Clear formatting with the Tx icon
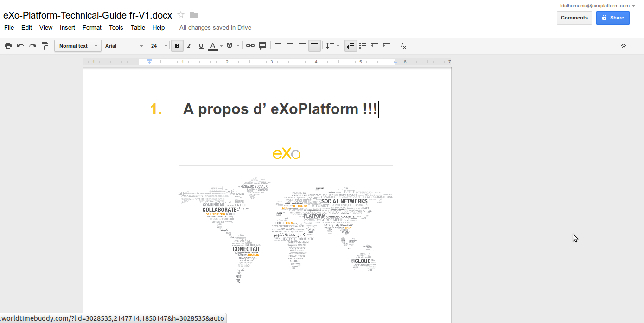Viewport: 644px width, 323px height. (x=403, y=46)
